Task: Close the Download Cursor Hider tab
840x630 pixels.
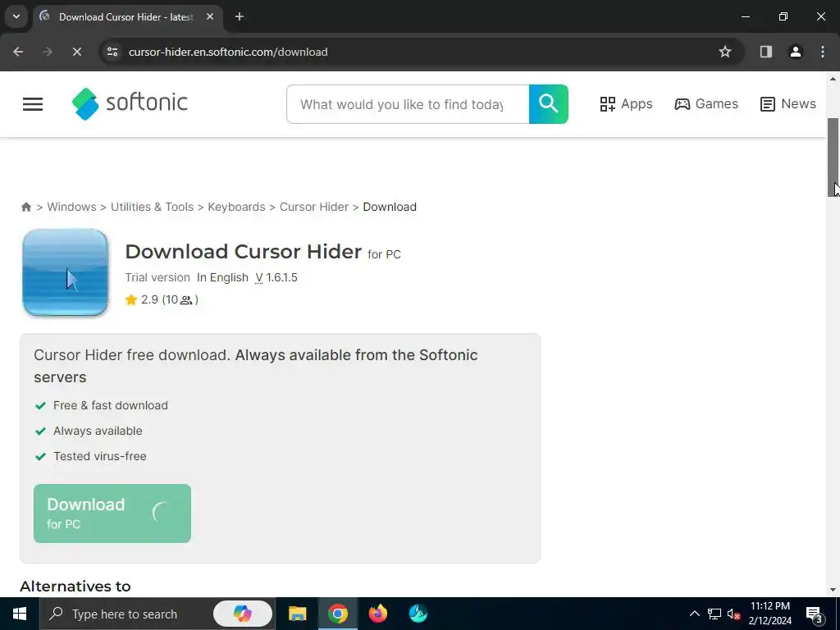Action: (x=210, y=16)
